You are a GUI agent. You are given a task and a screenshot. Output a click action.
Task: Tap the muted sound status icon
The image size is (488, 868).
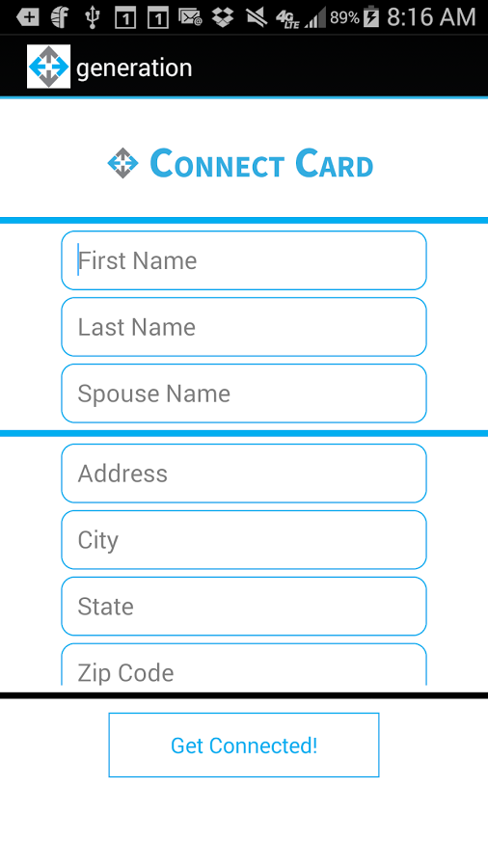click(x=257, y=17)
